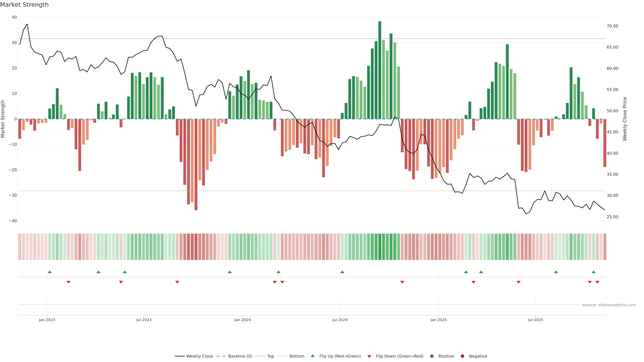Click the first green flip-up triangle near Jan 2023
Viewport: 644px width, 362px height.
[50, 272]
